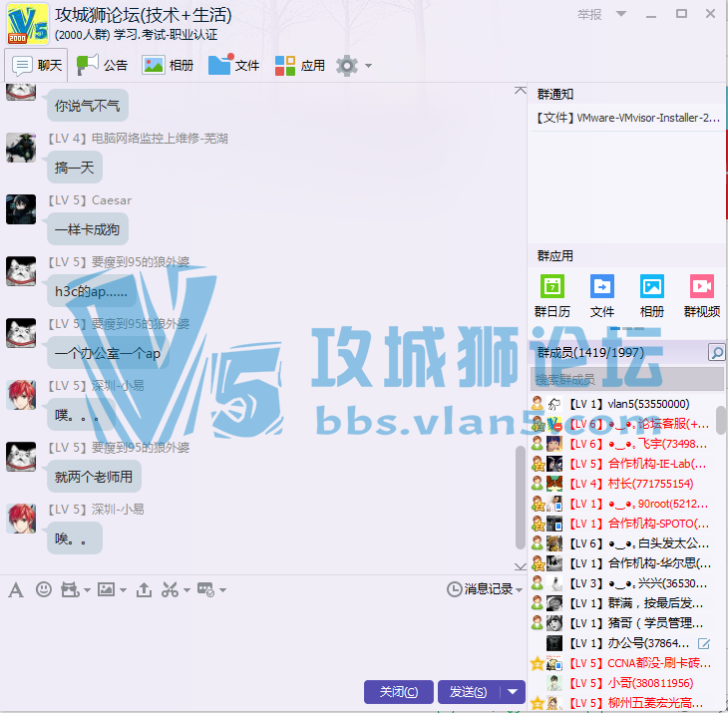The image size is (728, 713).
Task: Open the 应用 apps tab
Action: point(299,65)
